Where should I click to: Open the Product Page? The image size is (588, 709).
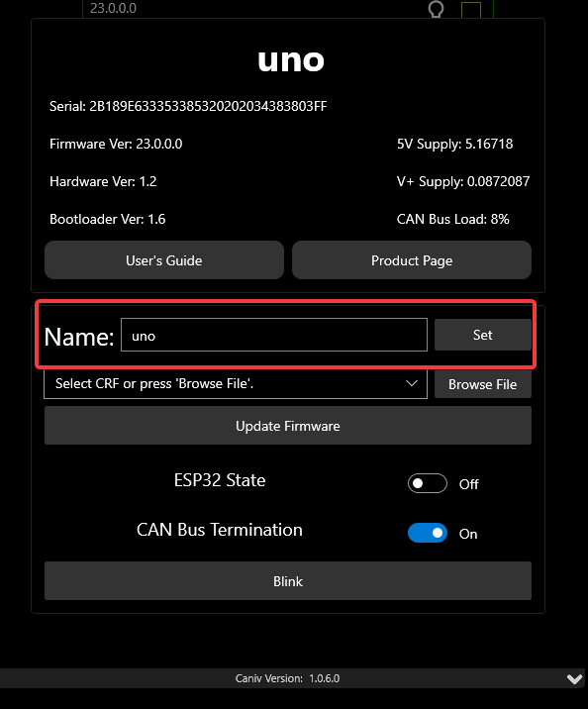coord(411,260)
